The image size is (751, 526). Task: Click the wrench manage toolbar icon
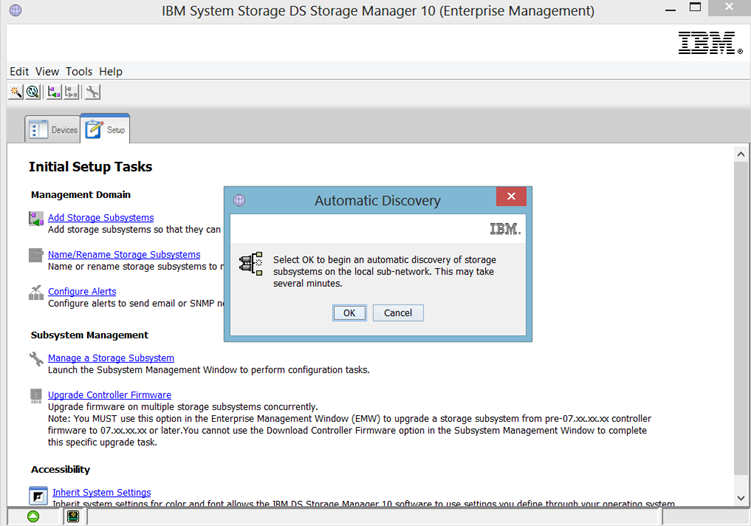pyautogui.click(x=92, y=91)
